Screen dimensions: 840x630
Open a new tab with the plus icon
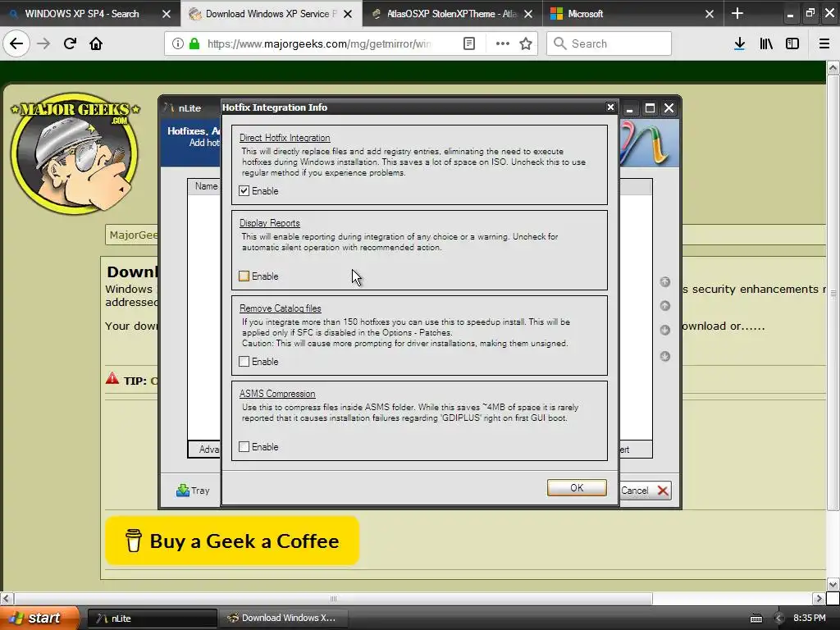pyautogui.click(x=737, y=13)
